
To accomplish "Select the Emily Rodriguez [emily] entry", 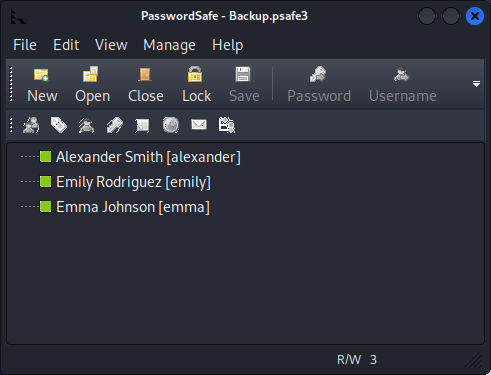I will tap(133, 182).
